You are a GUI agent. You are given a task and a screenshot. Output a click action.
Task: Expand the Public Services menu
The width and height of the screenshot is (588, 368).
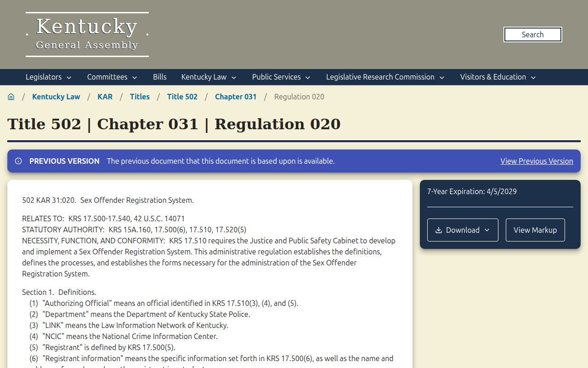click(282, 77)
